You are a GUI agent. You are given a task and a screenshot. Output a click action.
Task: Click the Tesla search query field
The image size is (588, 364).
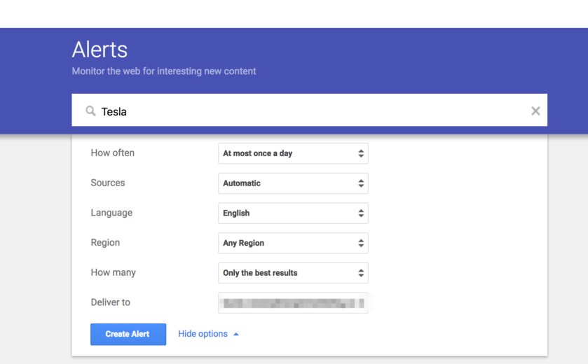click(x=309, y=110)
